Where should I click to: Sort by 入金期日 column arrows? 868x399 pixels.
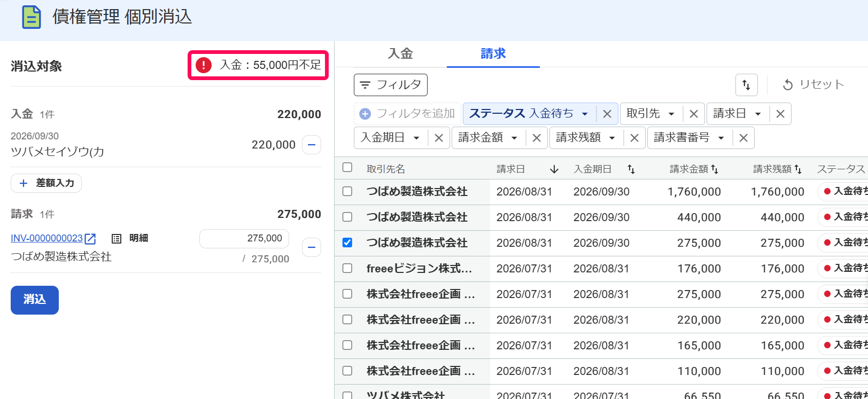(x=631, y=169)
